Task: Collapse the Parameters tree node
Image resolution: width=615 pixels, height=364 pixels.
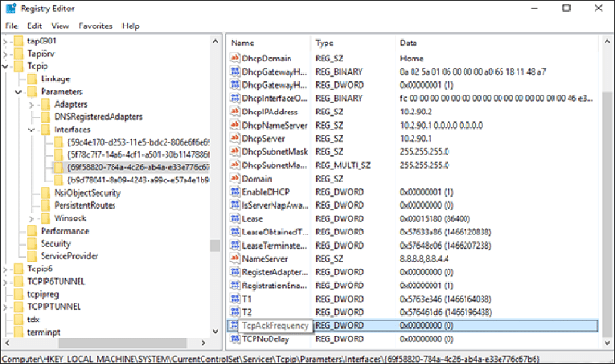Action: (x=18, y=92)
